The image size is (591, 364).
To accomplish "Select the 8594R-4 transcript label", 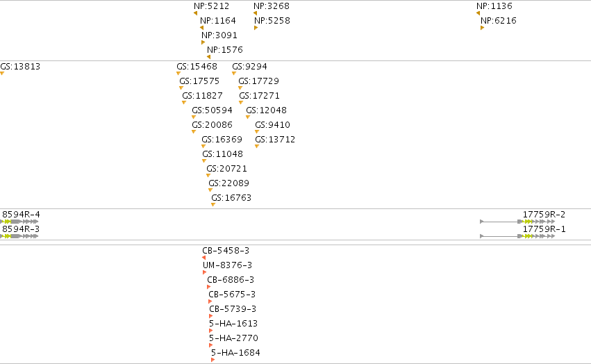I will point(21,215).
